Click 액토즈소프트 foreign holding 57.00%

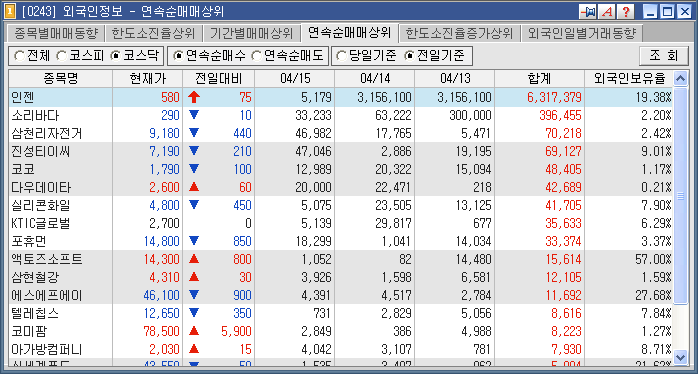point(653,260)
